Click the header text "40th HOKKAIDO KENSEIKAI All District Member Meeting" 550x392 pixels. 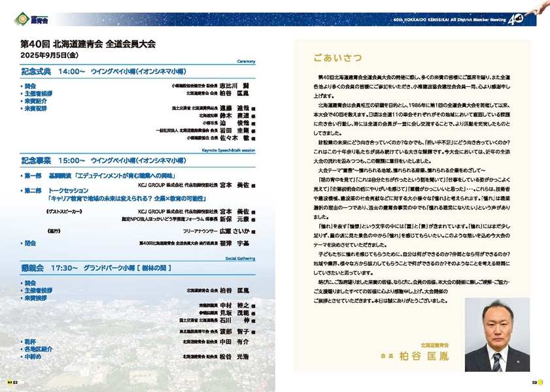click(x=450, y=20)
